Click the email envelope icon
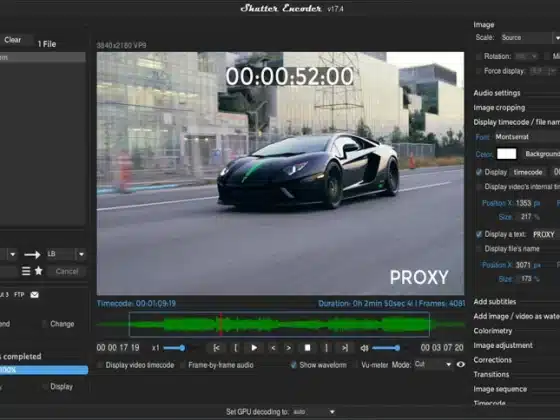Screen dimensions: 560x420 click(x=35, y=295)
